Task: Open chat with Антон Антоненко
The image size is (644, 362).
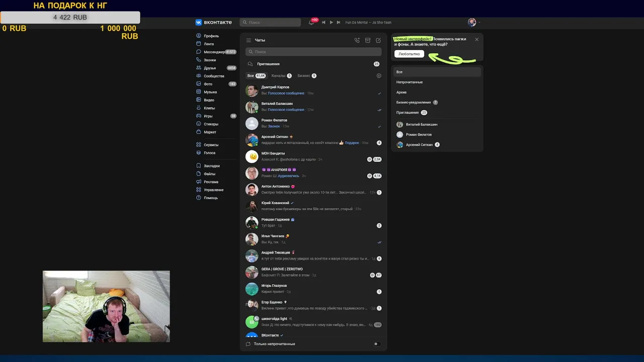Action: tap(313, 190)
